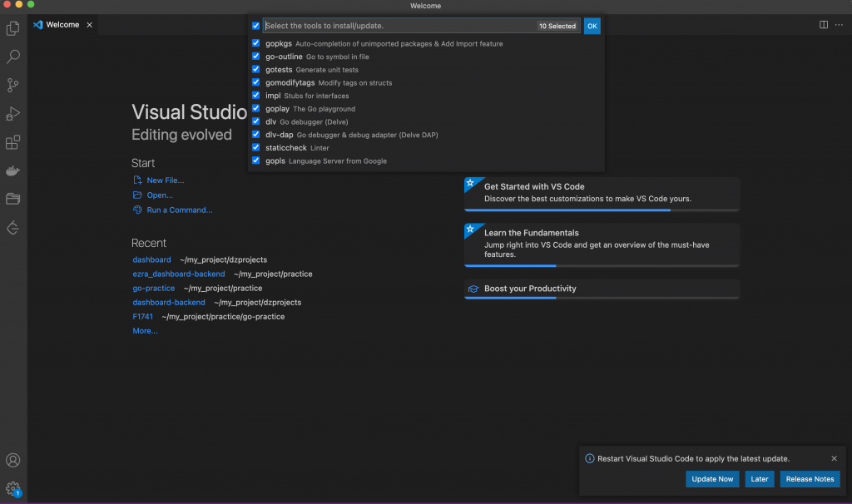Dismiss the restart update notification

pyautogui.click(x=834, y=458)
